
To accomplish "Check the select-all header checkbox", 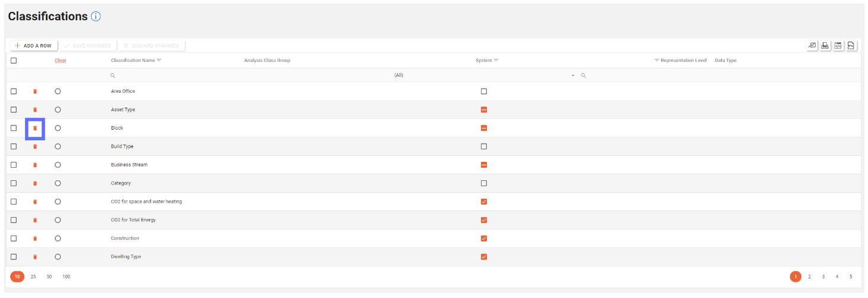I will (x=14, y=61).
